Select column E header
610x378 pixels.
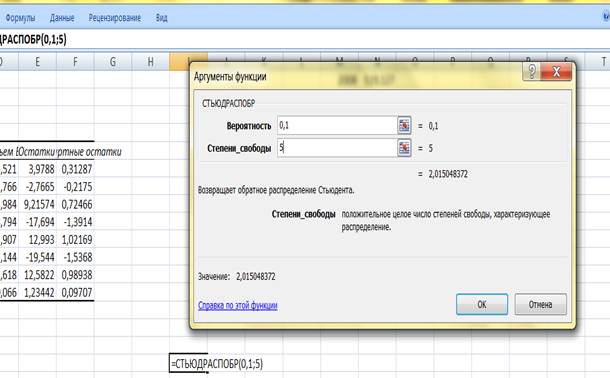tap(37, 61)
